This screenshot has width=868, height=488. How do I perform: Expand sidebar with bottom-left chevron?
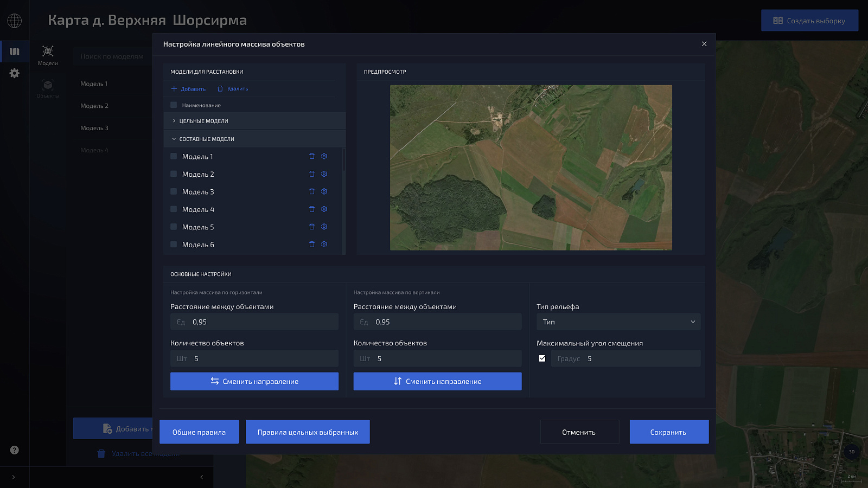point(14,477)
